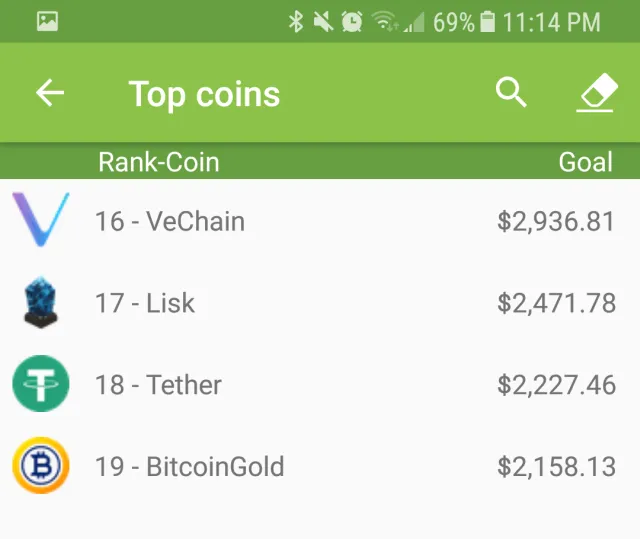Tap the Top coins title

tap(204, 94)
